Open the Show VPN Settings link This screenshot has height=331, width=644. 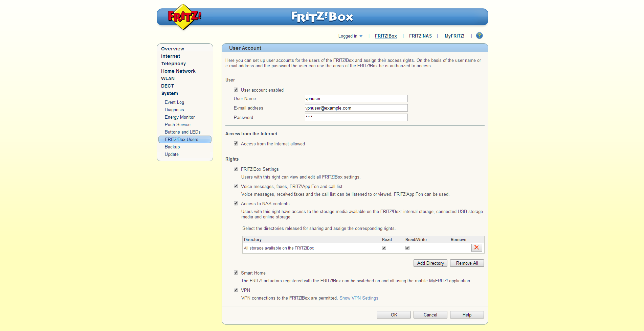pyautogui.click(x=359, y=298)
